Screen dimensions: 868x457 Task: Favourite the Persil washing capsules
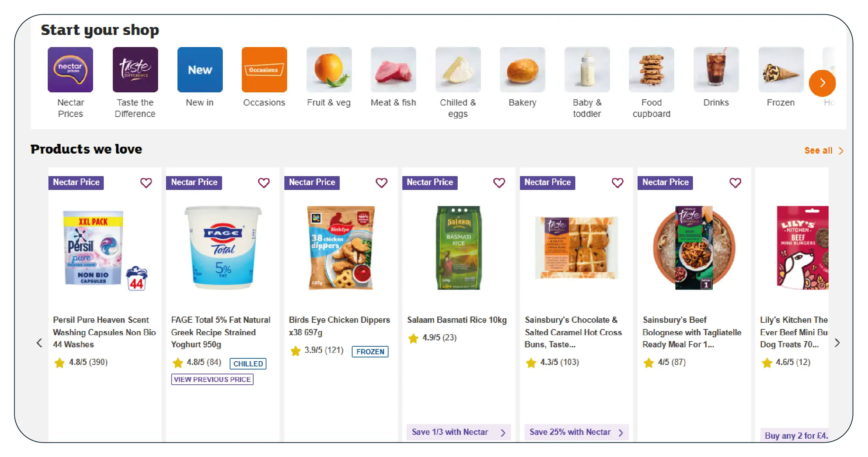click(146, 183)
